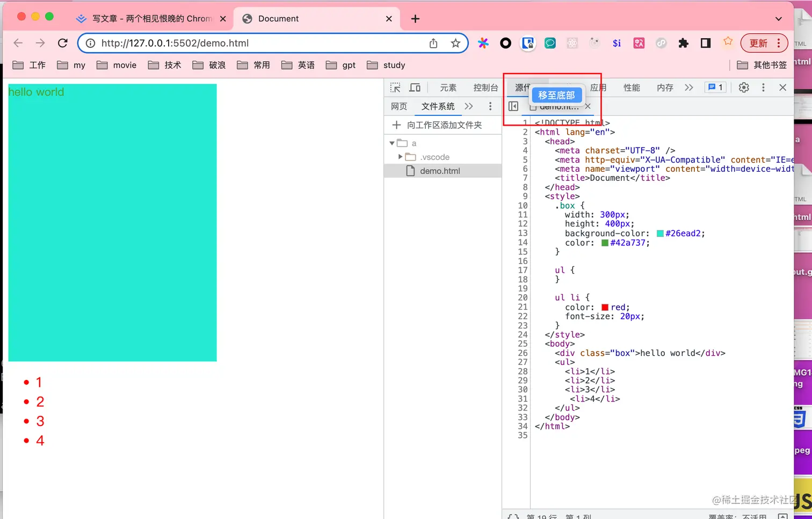
Task: Click list item 3 on the page
Action: pos(40,421)
